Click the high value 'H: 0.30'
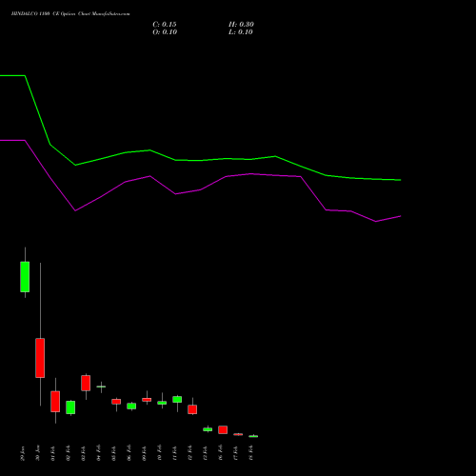The width and height of the screenshot is (476, 476). click(241, 25)
